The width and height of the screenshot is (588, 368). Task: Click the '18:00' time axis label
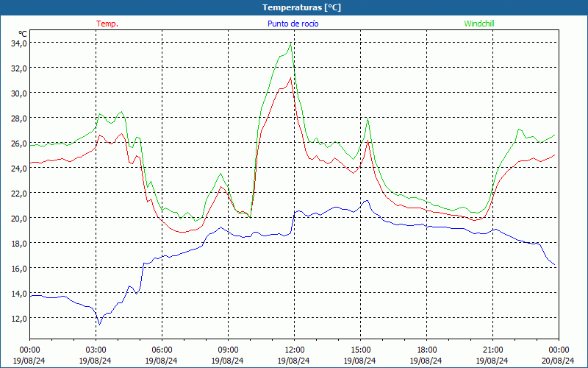[427, 350]
